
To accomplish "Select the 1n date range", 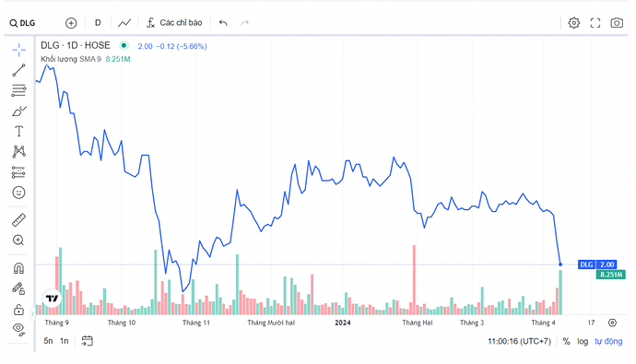I will click(x=65, y=341).
